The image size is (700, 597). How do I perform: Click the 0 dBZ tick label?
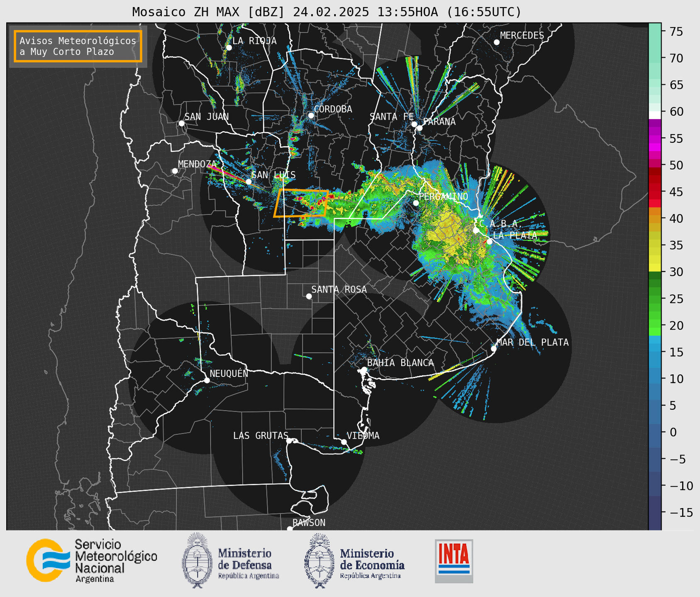tap(673, 432)
